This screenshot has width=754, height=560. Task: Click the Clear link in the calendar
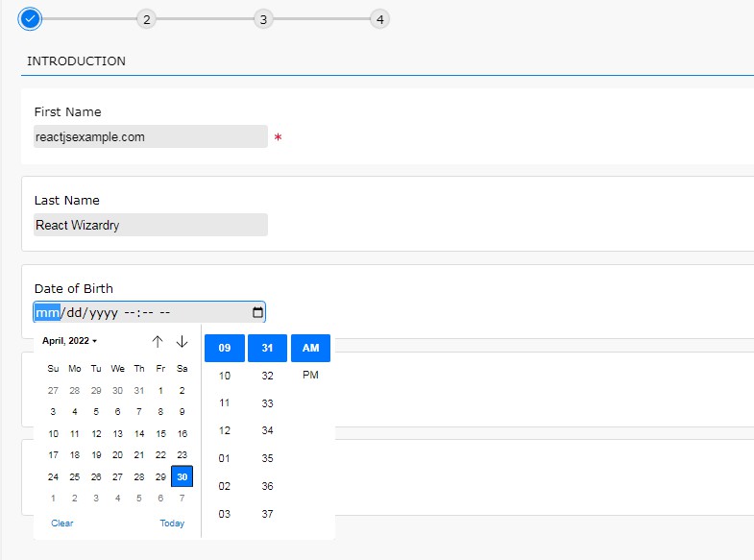(x=61, y=523)
